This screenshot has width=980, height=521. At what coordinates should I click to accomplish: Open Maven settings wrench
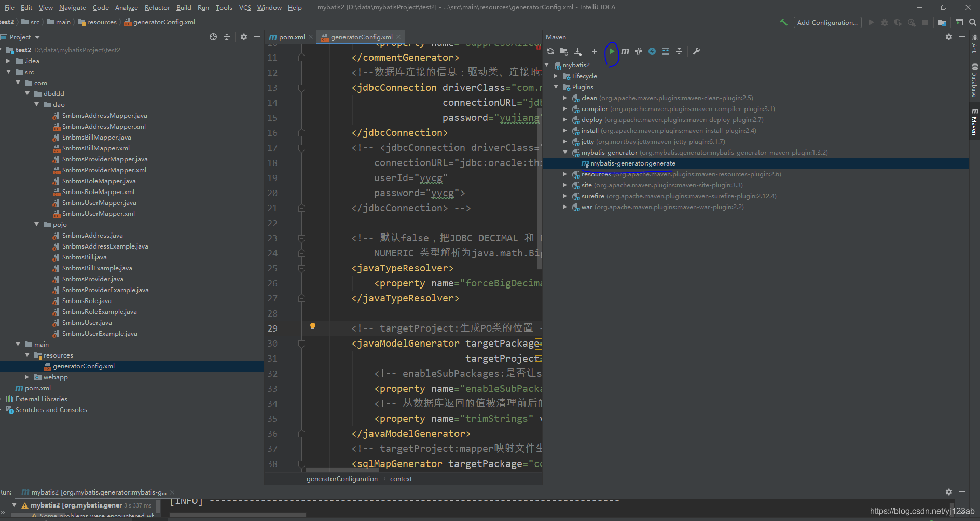point(696,51)
